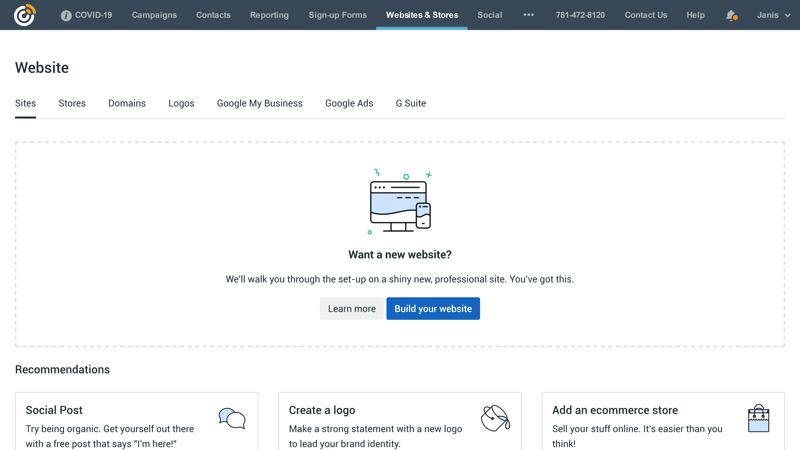Image resolution: width=800 pixels, height=450 pixels.
Task: Open the more options ellipsis menu
Action: coord(529,15)
